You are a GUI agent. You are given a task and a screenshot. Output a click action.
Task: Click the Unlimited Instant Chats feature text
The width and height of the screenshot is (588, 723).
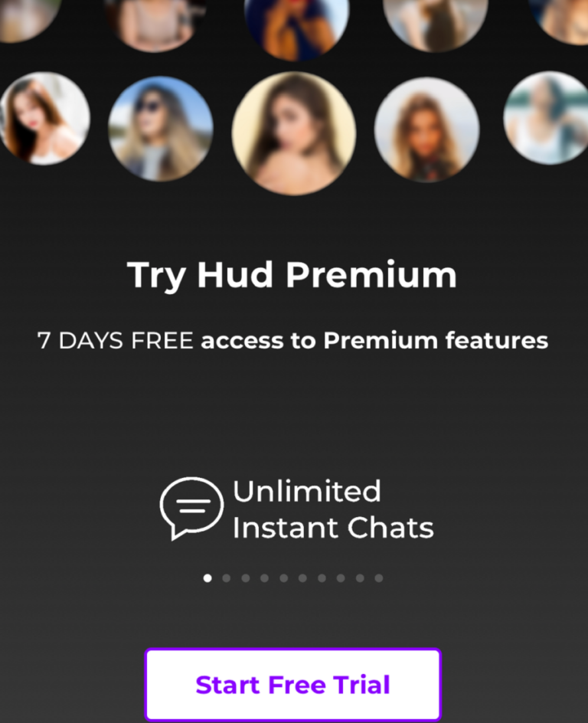pyautogui.click(x=333, y=509)
